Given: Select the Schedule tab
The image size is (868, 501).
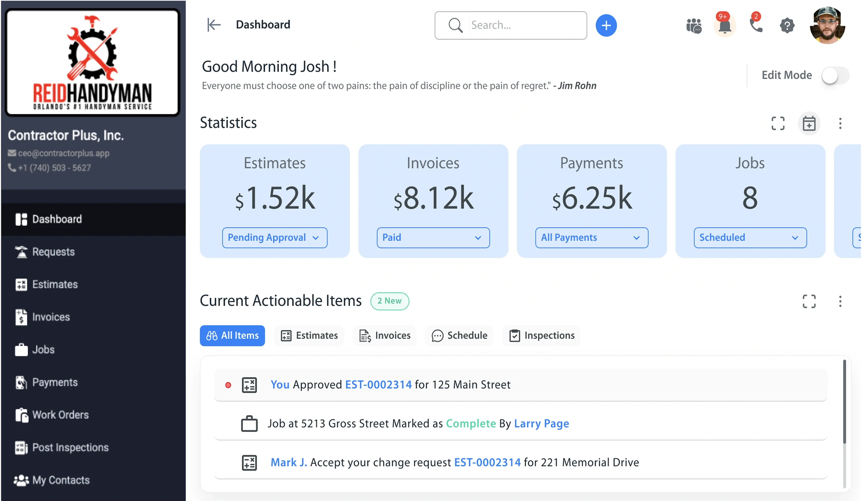Looking at the screenshot, I should tap(459, 336).
